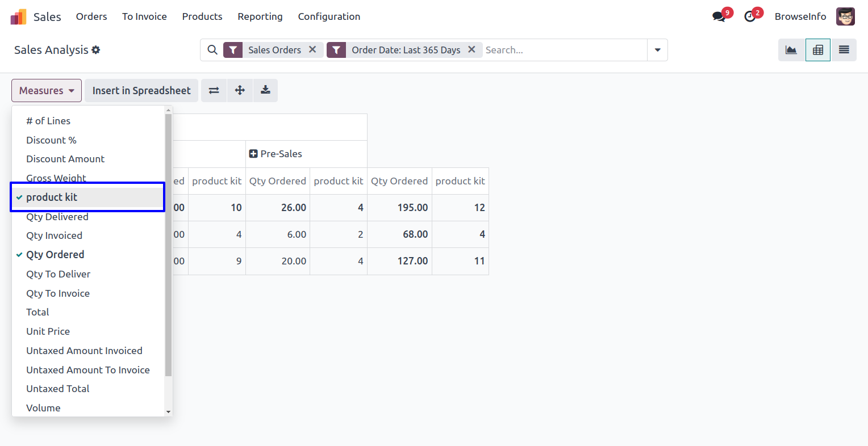The height and width of the screenshot is (446, 868).
Task: Open the Reporting menu
Action: (x=260, y=16)
